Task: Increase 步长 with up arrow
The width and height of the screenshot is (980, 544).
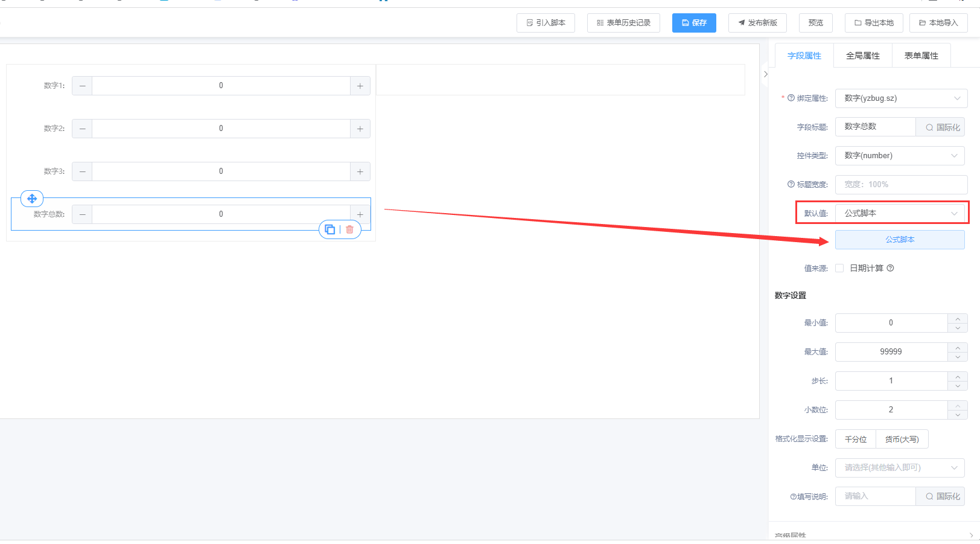Action: click(958, 376)
